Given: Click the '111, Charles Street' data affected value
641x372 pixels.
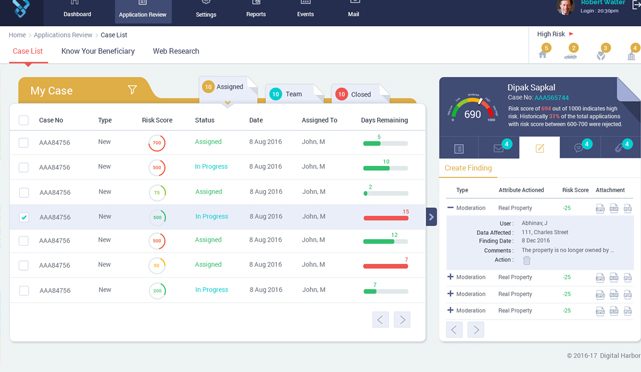Looking at the screenshot, I should (545, 232).
